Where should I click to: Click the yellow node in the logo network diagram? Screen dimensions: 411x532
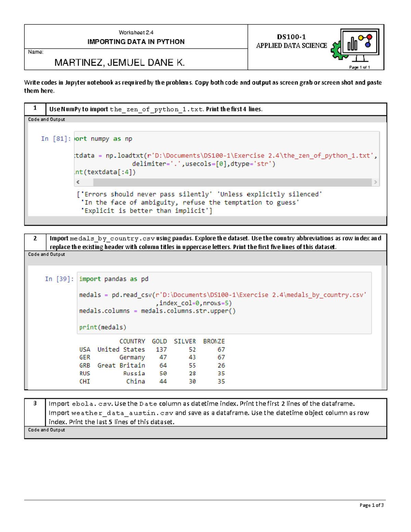(x=361, y=38)
